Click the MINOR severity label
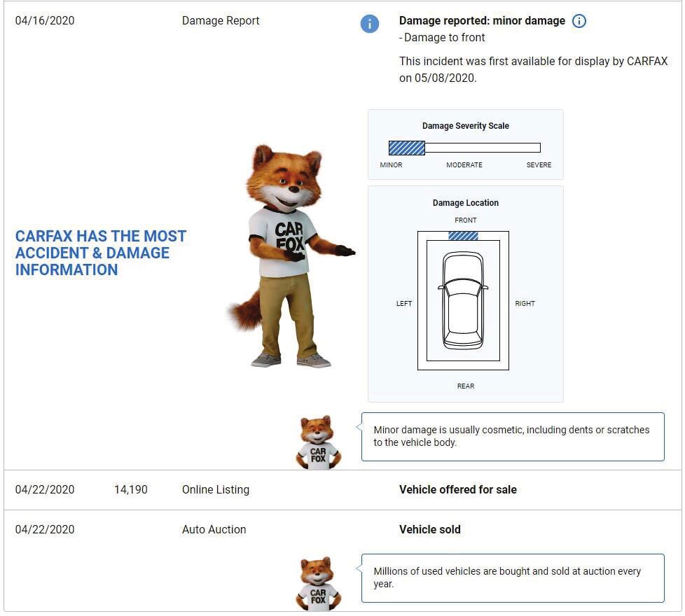The height and width of the screenshot is (616, 685). tap(391, 165)
